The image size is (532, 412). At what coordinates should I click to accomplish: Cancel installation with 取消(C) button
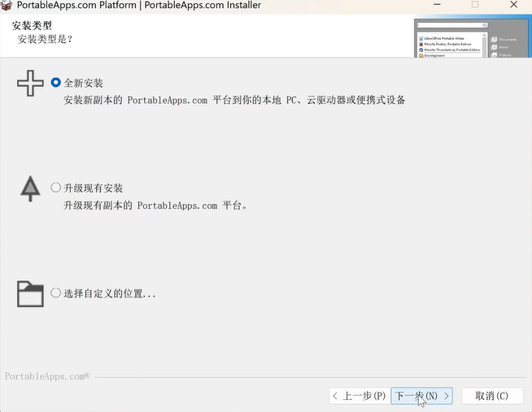click(x=492, y=396)
